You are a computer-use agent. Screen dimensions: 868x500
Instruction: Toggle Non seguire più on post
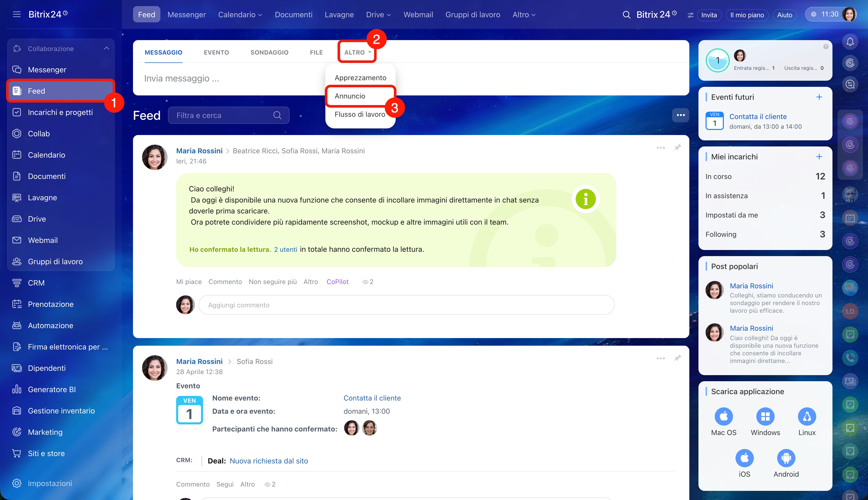(x=273, y=281)
